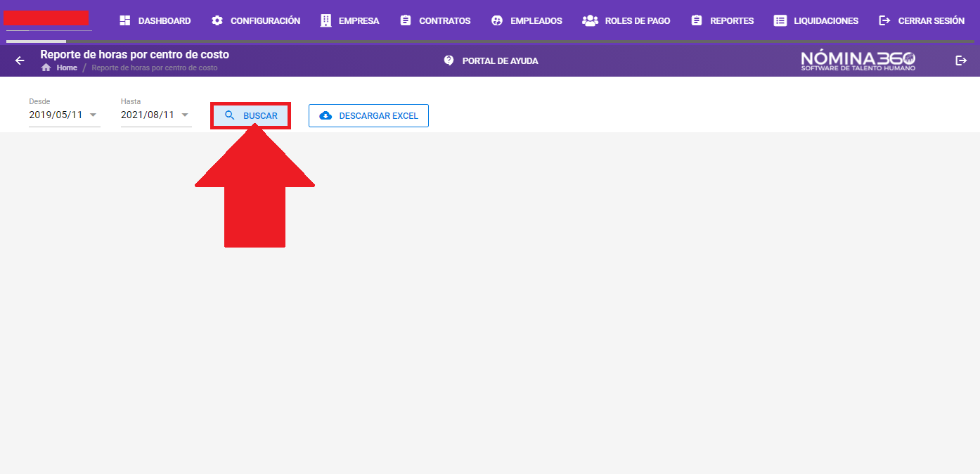Click the home icon in the breadcrumb
The height and width of the screenshot is (474, 980).
click(x=46, y=68)
